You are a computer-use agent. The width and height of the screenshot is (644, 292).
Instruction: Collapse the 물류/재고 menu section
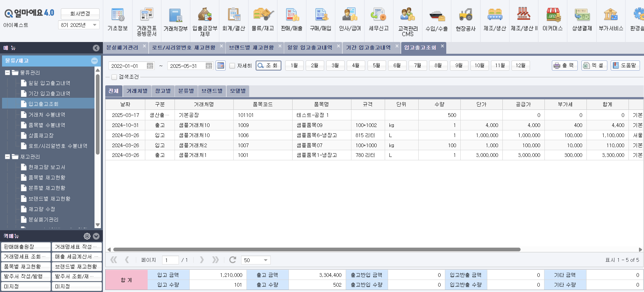click(x=94, y=61)
